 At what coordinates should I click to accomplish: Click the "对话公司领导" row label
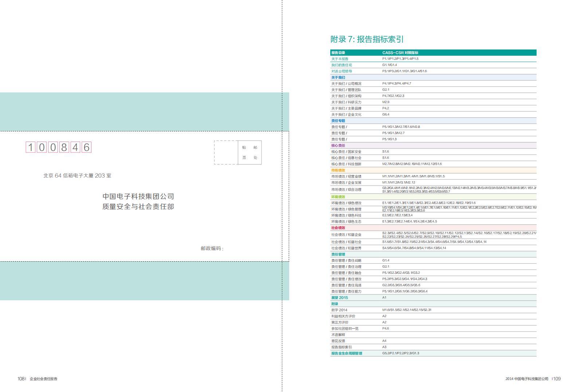click(x=341, y=71)
